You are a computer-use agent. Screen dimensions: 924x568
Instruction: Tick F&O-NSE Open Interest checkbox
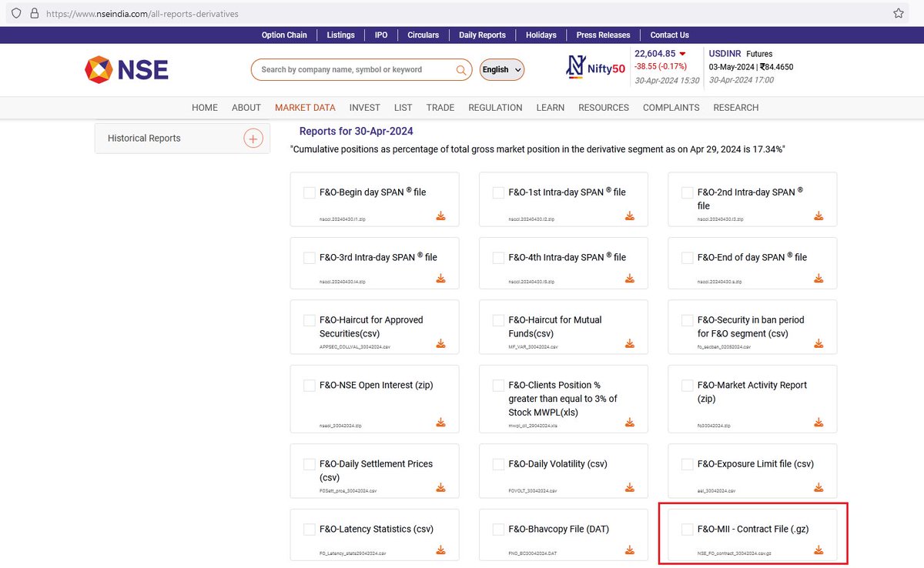coord(310,386)
